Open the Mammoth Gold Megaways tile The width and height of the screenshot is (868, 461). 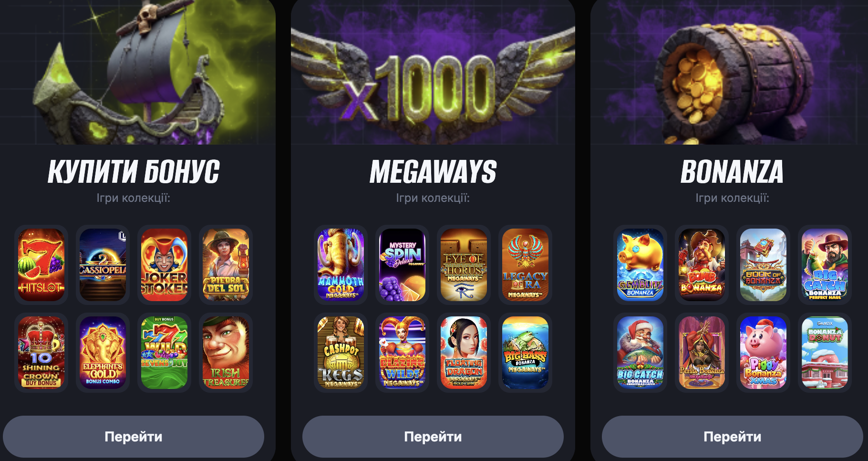[x=341, y=265]
